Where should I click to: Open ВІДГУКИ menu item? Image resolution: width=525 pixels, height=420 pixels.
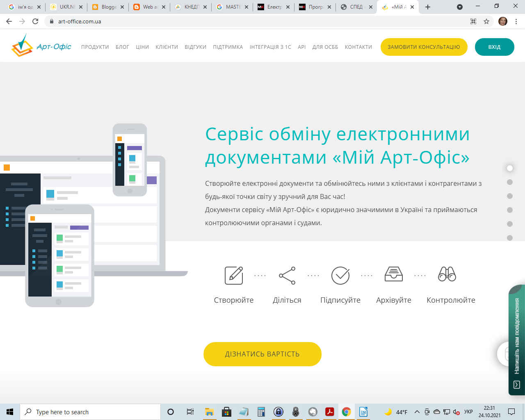coord(196,47)
